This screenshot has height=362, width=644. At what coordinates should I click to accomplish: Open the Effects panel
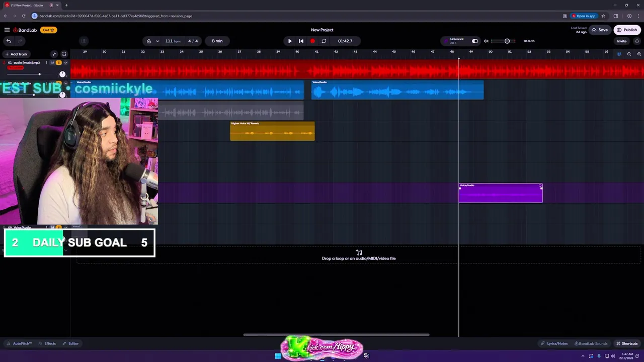(47, 344)
